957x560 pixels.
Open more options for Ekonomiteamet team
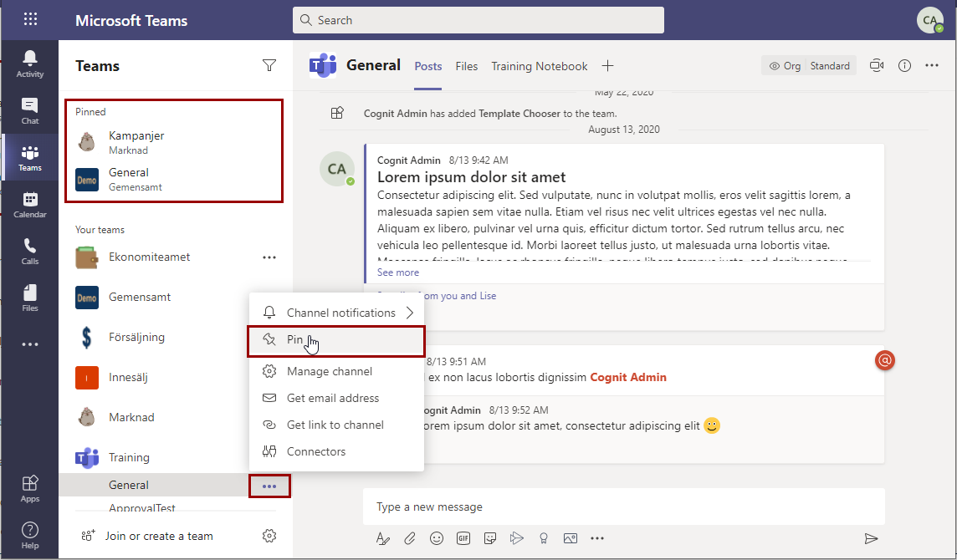click(x=269, y=257)
